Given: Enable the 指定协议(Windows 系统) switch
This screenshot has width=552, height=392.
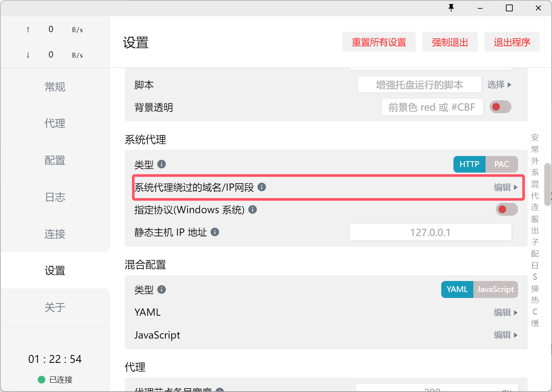Looking at the screenshot, I should (x=506, y=209).
